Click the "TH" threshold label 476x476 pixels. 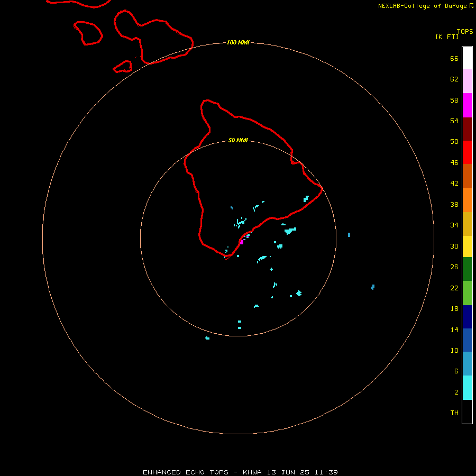coord(454,413)
